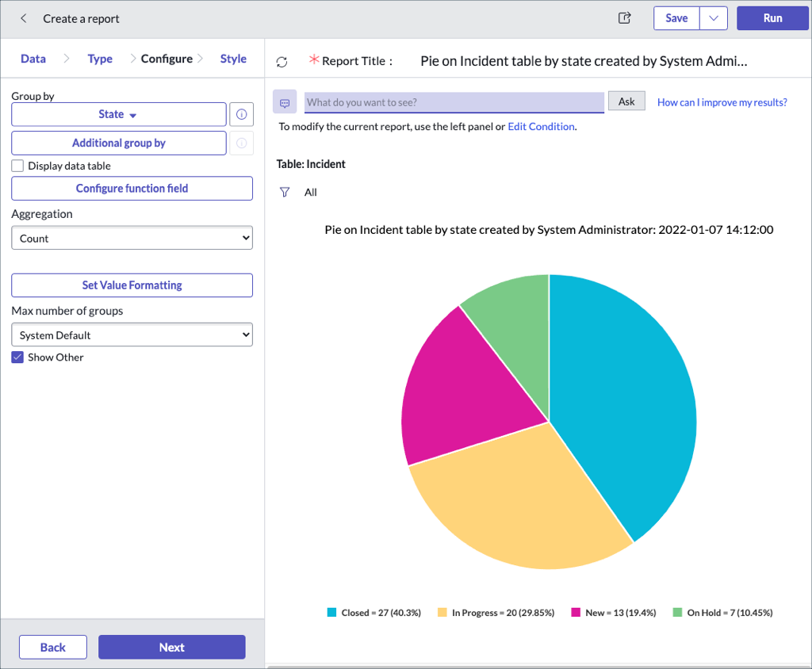Click the back arrow beside Create a report
Viewport: 812px width, 669px height.
pyautogui.click(x=24, y=18)
